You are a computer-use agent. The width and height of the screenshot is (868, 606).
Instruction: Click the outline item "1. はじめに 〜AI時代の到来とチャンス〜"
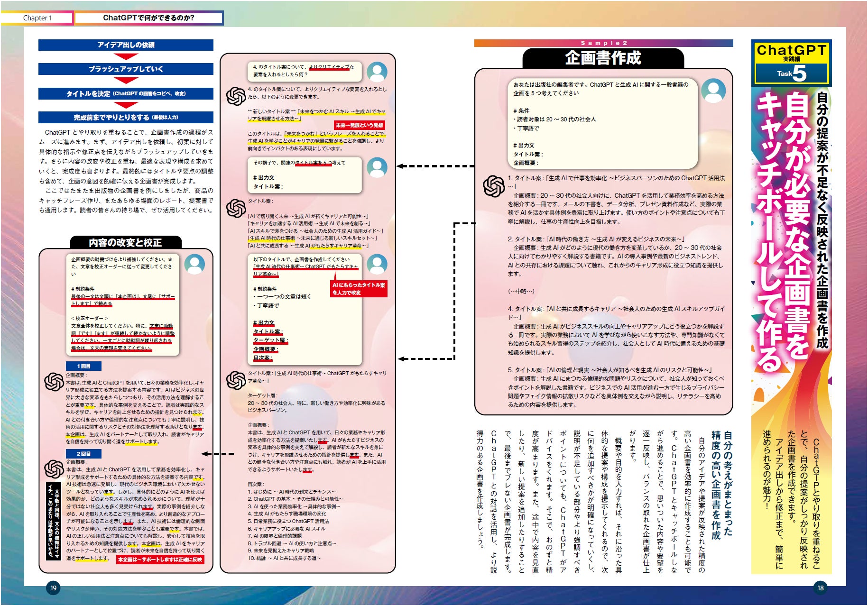292,492
